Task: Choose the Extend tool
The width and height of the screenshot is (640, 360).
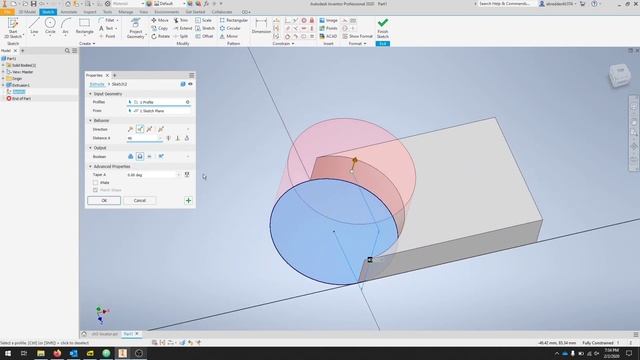Action: [x=182, y=28]
